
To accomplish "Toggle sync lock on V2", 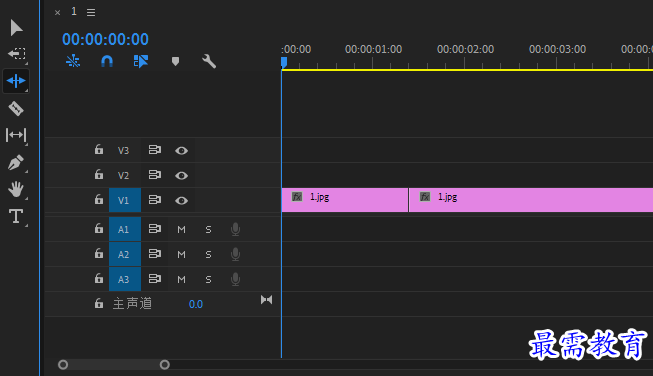I will [155, 175].
